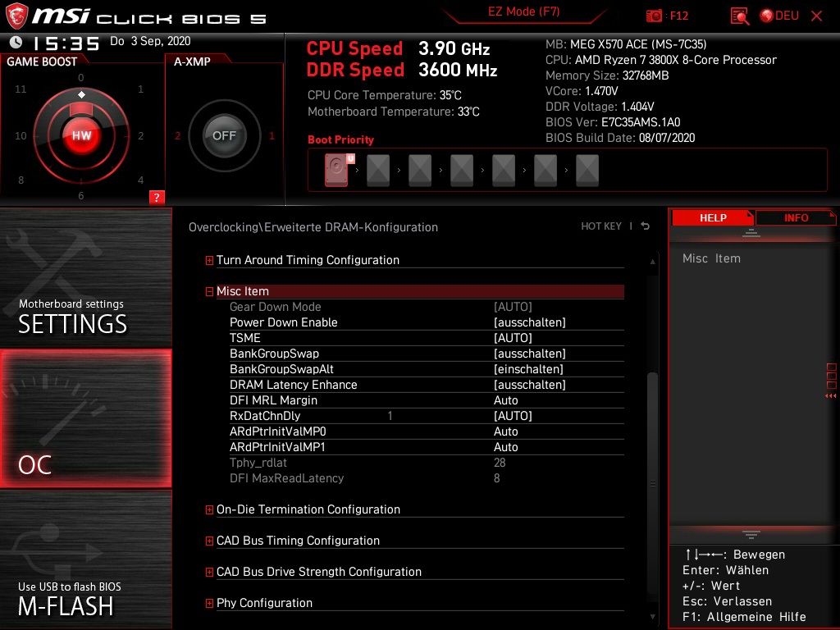Select the fourth boot priority slot
The width and height of the screenshot is (840, 630).
(462, 171)
